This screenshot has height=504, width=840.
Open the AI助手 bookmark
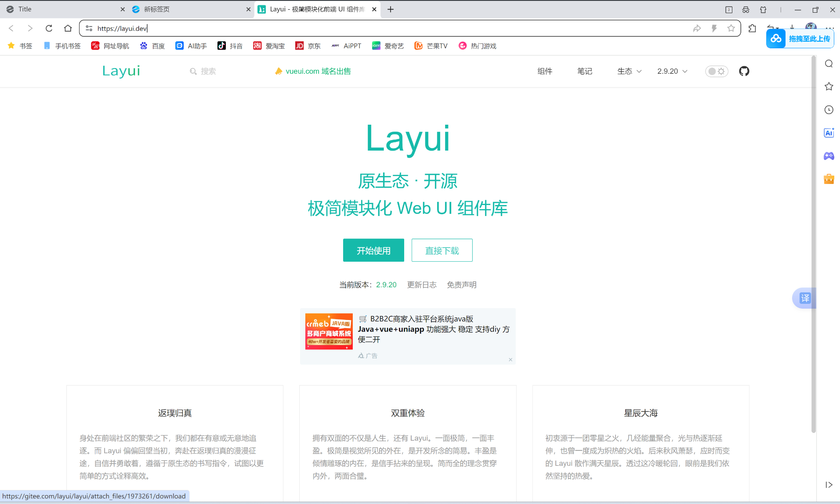191,46
